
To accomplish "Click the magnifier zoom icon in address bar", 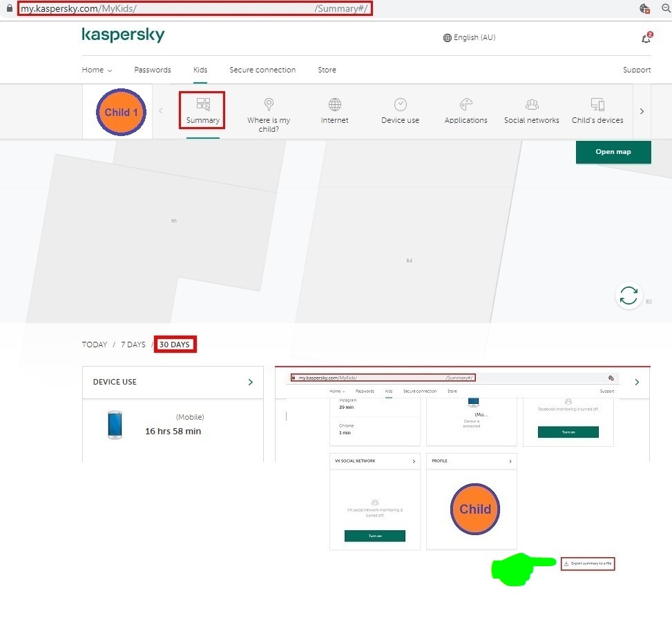I will pos(666,8).
